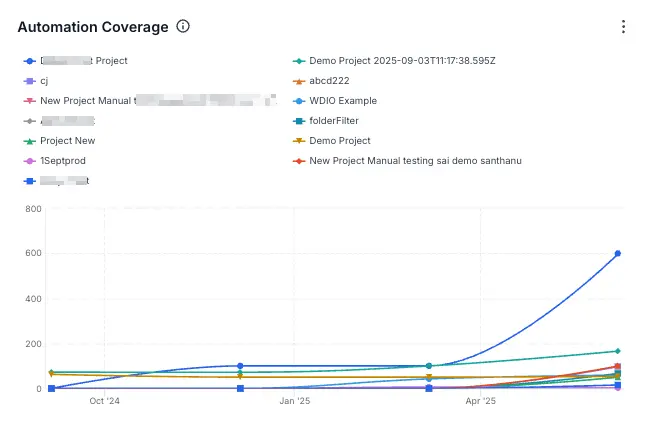
Task: Click the WDIO Example legend circle marker
Action: 299,101
